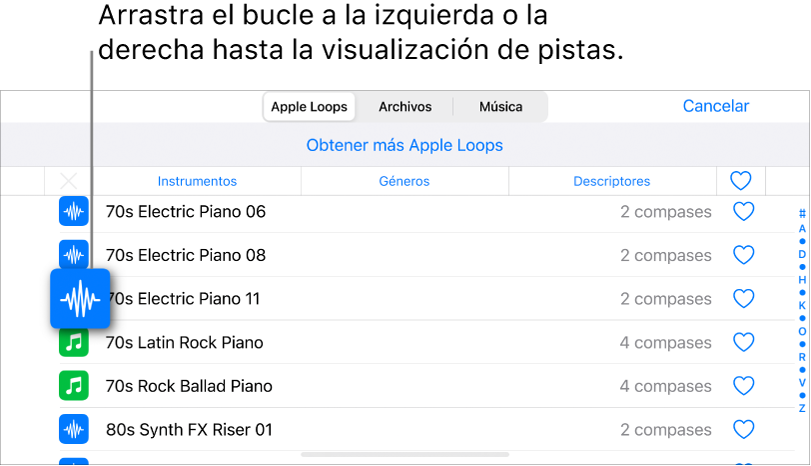Select the 70s Rock Ballad Piano loop name
The width and height of the screenshot is (811, 466).
click(189, 386)
